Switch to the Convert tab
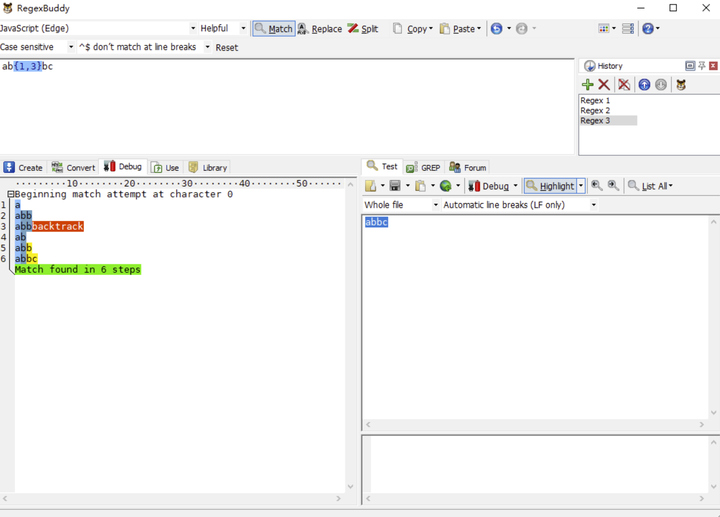The image size is (720, 517). click(x=73, y=168)
